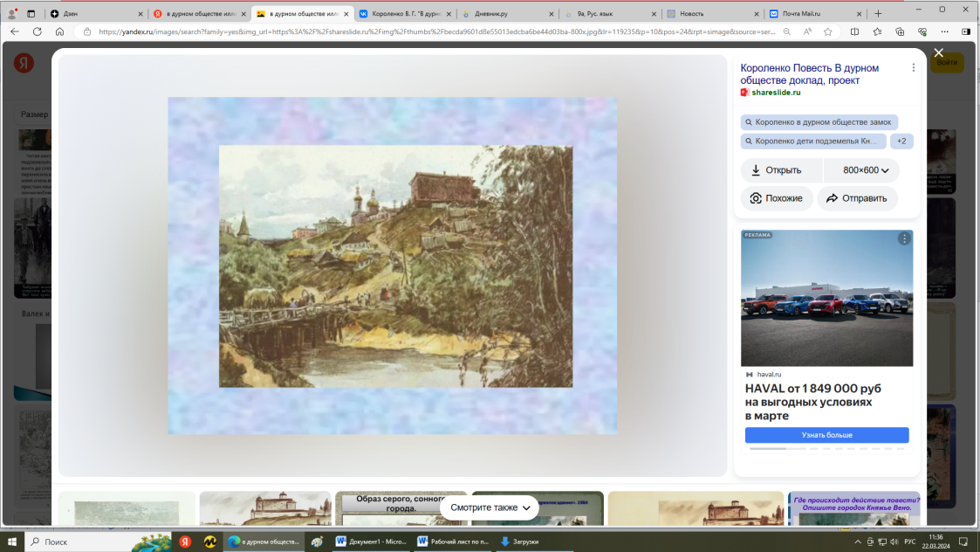Screen dimensions: 980x552
Task: Open the three-dot menu beside the image title
Action: click(x=913, y=67)
